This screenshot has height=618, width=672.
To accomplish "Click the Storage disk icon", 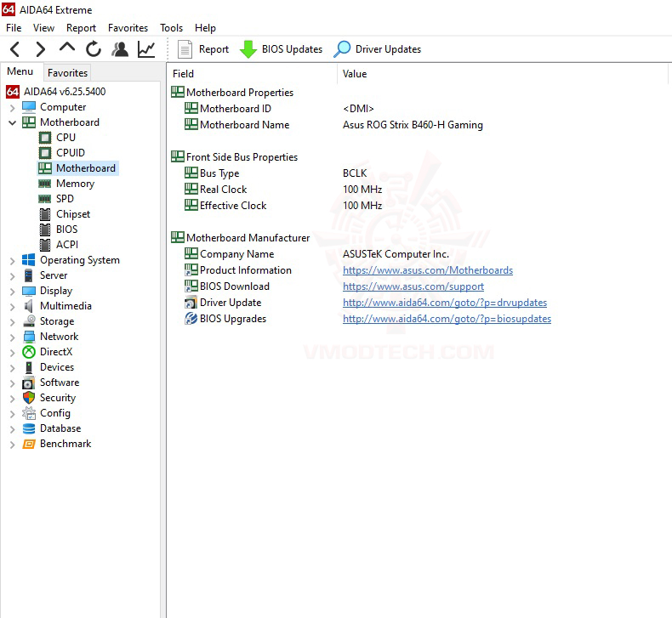I will [x=29, y=321].
